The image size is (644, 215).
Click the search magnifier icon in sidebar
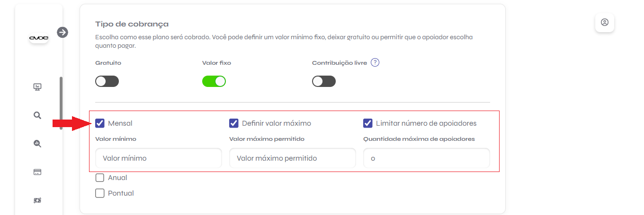(37, 115)
